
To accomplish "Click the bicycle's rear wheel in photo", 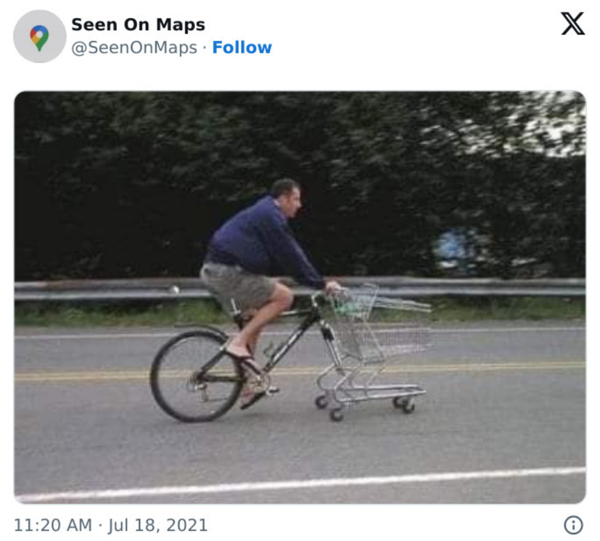I will (x=197, y=376).
